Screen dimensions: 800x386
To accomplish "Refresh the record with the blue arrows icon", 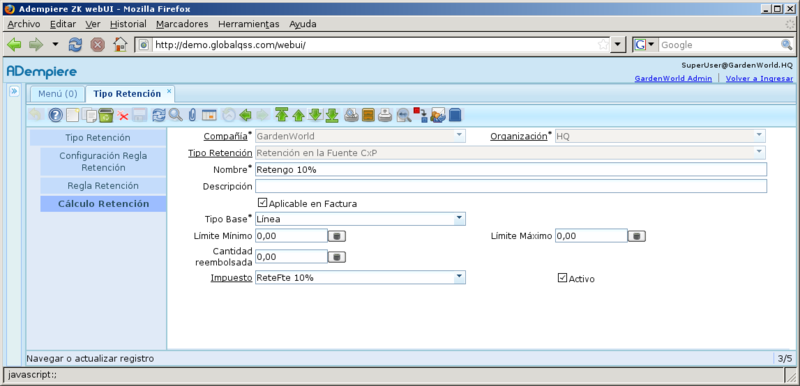I will (159, 116).
